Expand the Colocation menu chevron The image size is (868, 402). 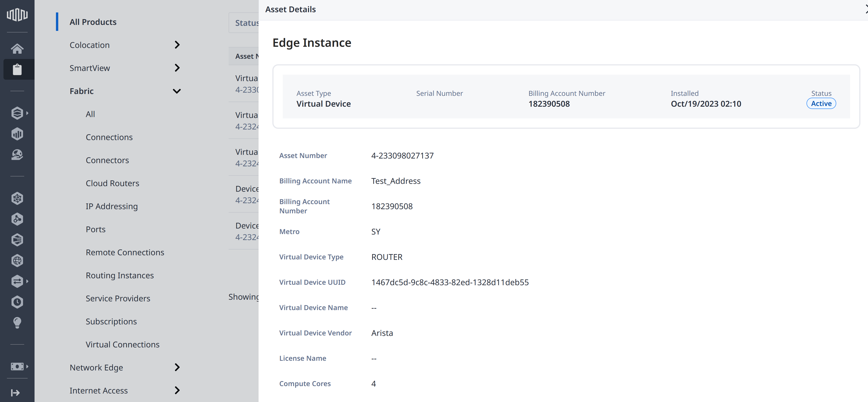point(177,45)
